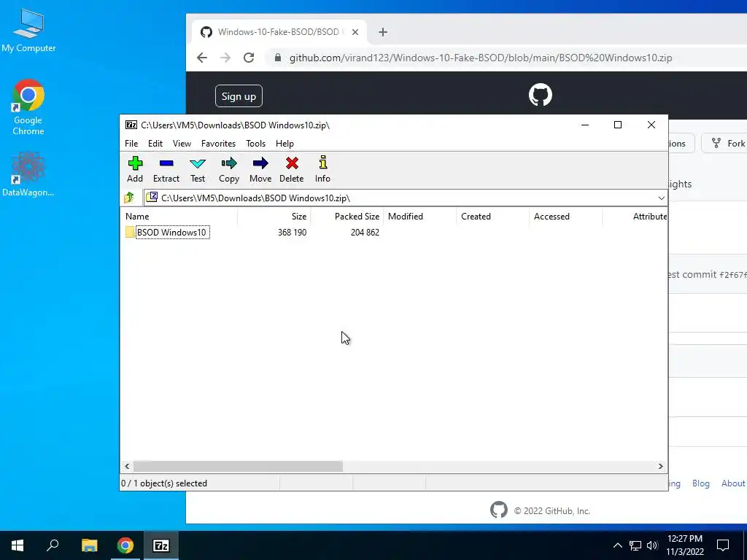Click the Chrome forward arrow

tap(225, 58)
